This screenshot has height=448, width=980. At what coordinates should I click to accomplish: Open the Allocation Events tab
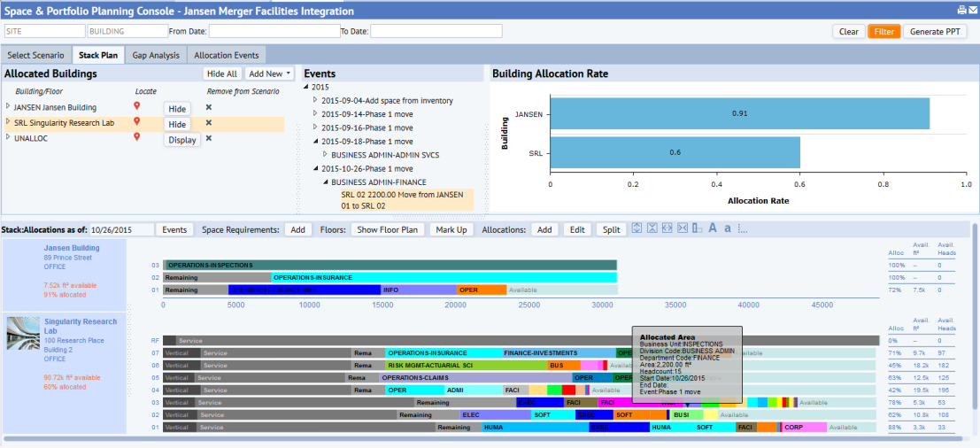[x=227, y=55]
